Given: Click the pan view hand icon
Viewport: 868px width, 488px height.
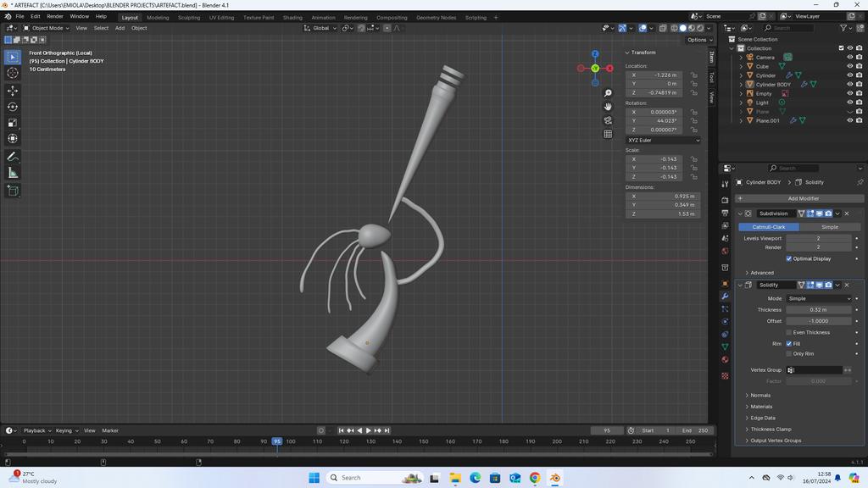Looking at the screenshot, I should click(x=608, y=107).
